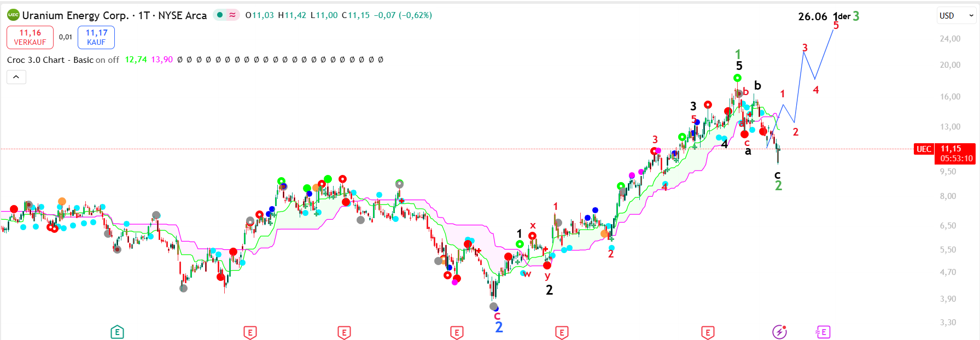Click the leftmost red earnings marker
The width and height of the screenshot is (980, 340).
pyautogui.click(x=250, y=332)
